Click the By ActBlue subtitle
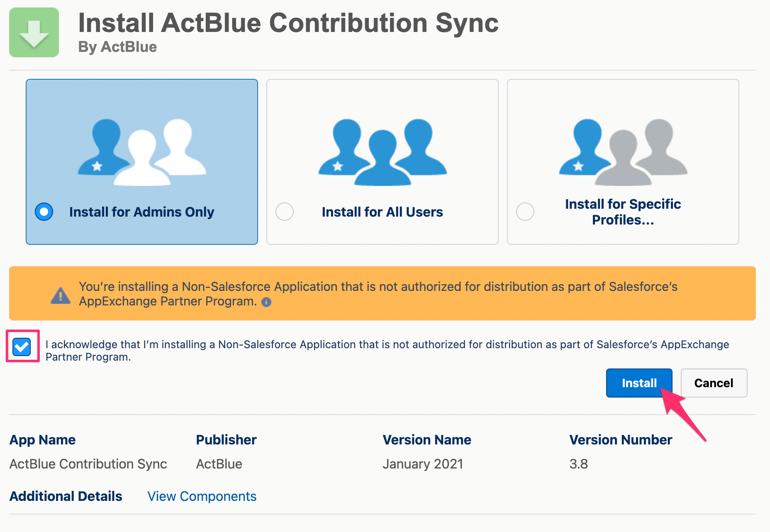Viewport: 770px width, 532px height. (117, 47)
